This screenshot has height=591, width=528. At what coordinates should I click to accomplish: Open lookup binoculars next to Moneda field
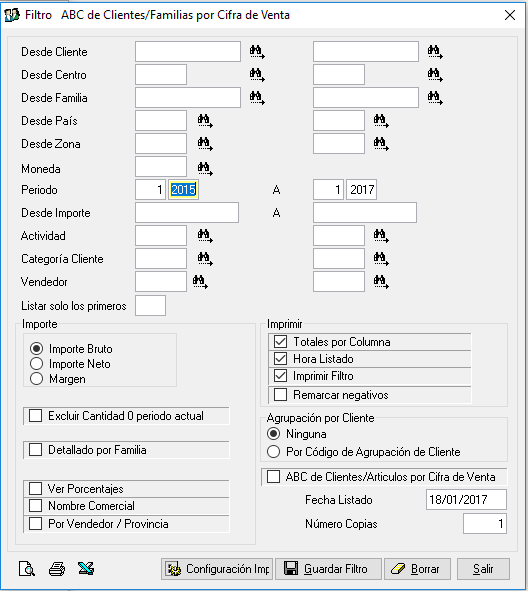205,168
